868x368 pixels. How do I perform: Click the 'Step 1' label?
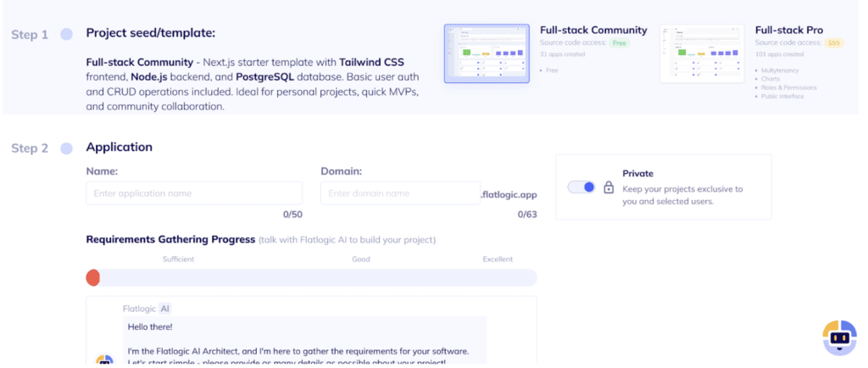pos(30,35)
